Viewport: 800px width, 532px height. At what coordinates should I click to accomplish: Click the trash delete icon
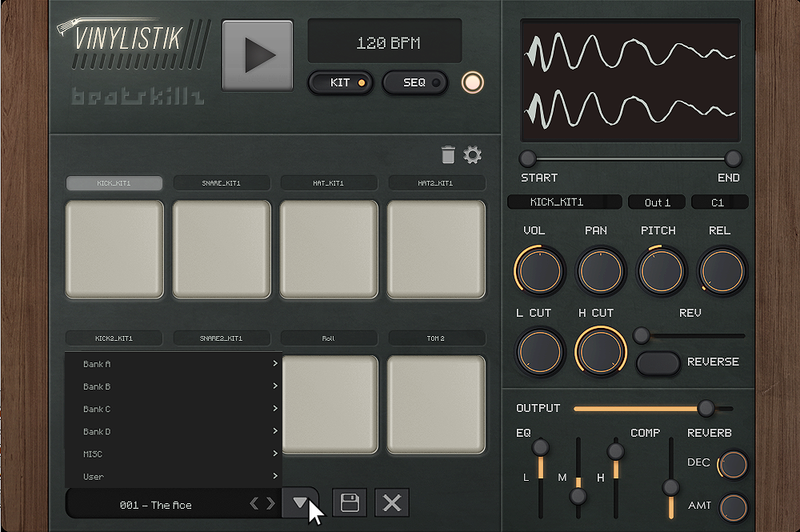point(448,155)
